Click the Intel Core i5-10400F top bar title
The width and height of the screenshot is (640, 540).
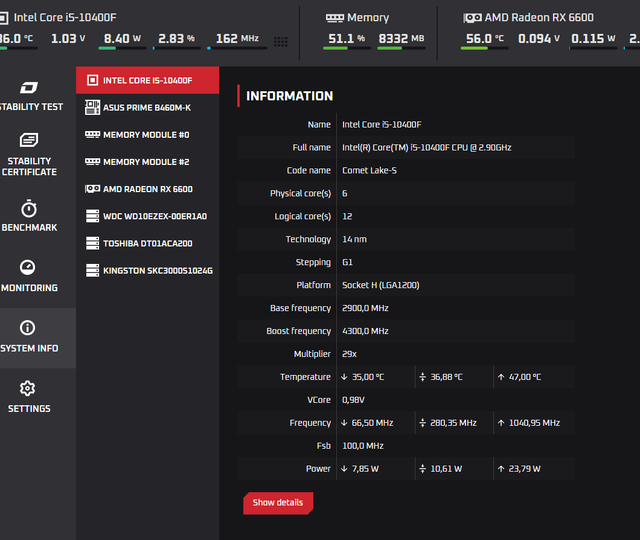coord(65,18)
